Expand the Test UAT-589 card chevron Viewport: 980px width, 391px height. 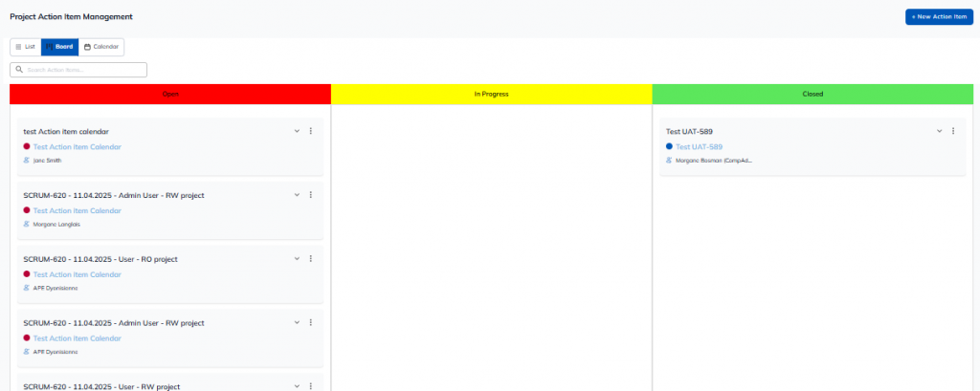(x=940, y=131)
